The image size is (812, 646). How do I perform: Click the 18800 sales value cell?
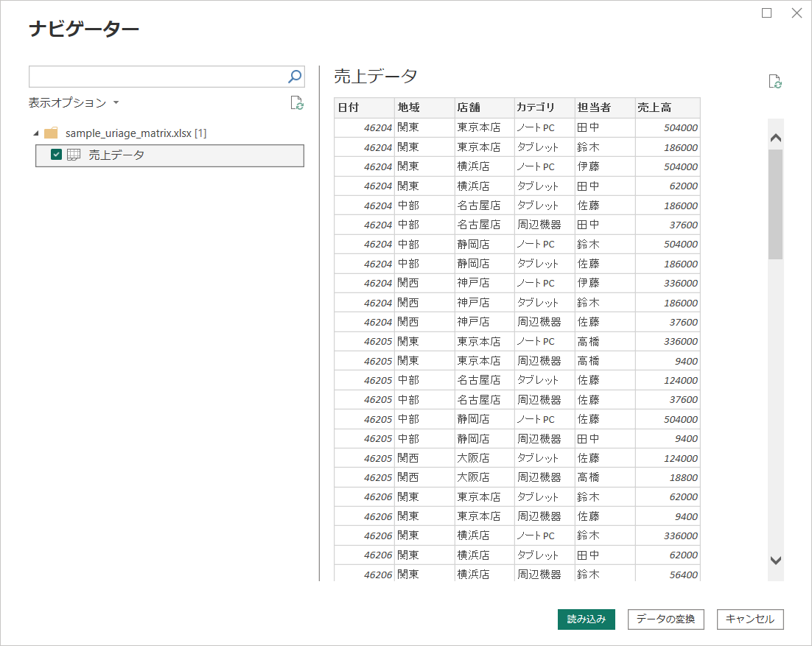point(668,477)
